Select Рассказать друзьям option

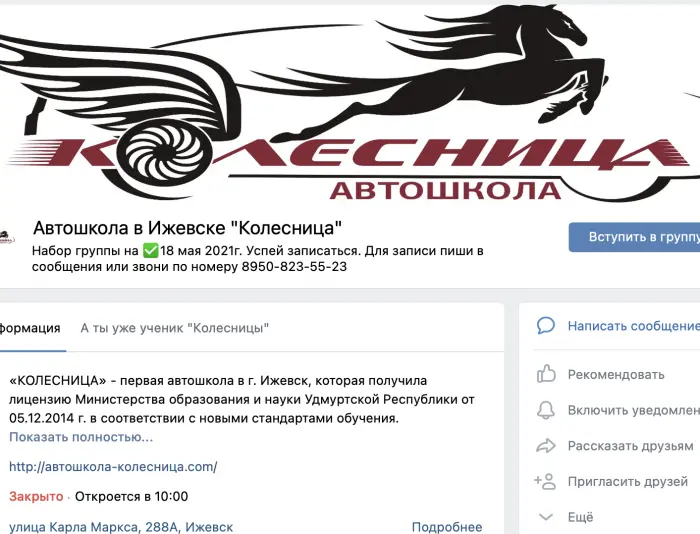[630, 446]
